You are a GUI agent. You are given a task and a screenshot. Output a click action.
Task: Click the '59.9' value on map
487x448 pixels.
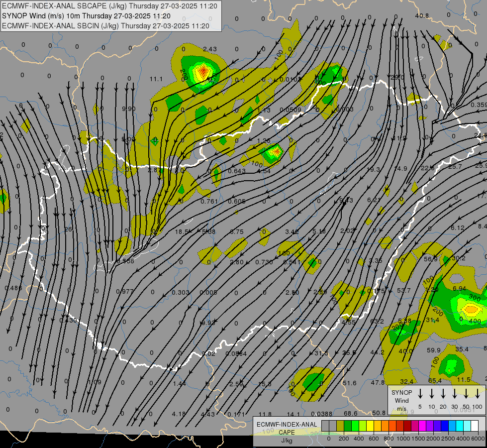coord(434,350)
